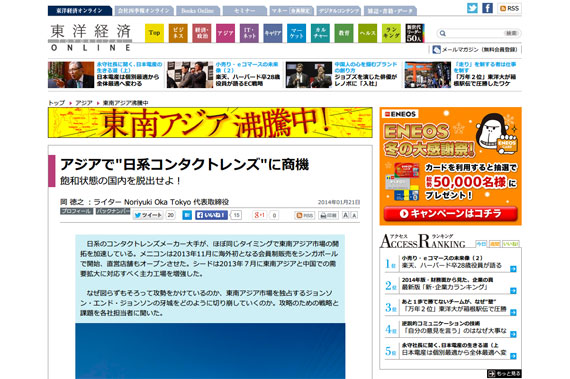Screen dimensions: 570x379
Task: Click the 東南アジア沸騰中 breadcrumb link
Action: [125, 103]
